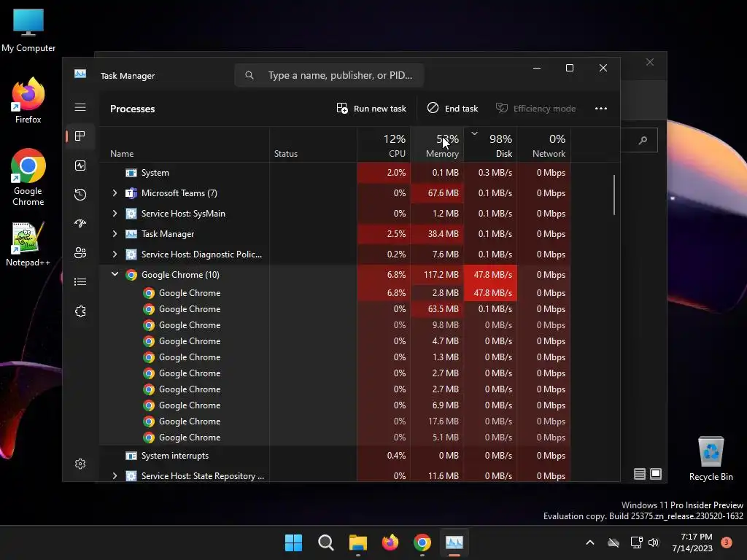Expand Service Host: SysMain group
Screen dimensions: 747x560
(115, 214)
